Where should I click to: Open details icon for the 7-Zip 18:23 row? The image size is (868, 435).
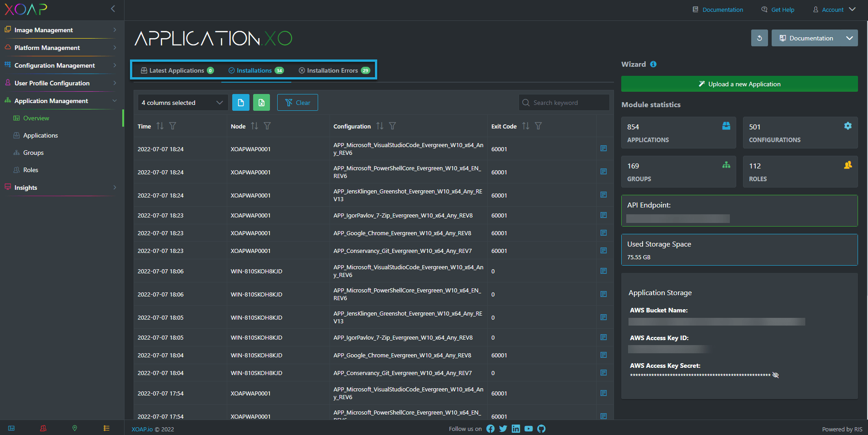pos(604,215)
